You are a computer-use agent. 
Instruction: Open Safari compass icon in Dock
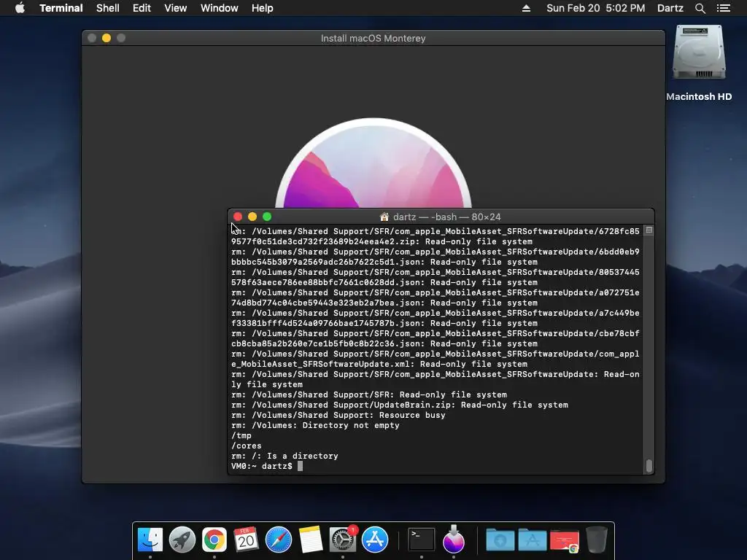(x=278, y=540)
